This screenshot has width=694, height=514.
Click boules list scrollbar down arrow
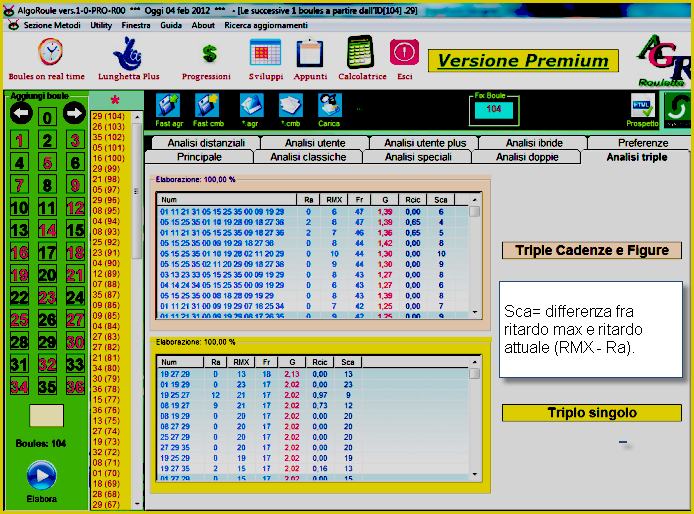tap(137, 504)
